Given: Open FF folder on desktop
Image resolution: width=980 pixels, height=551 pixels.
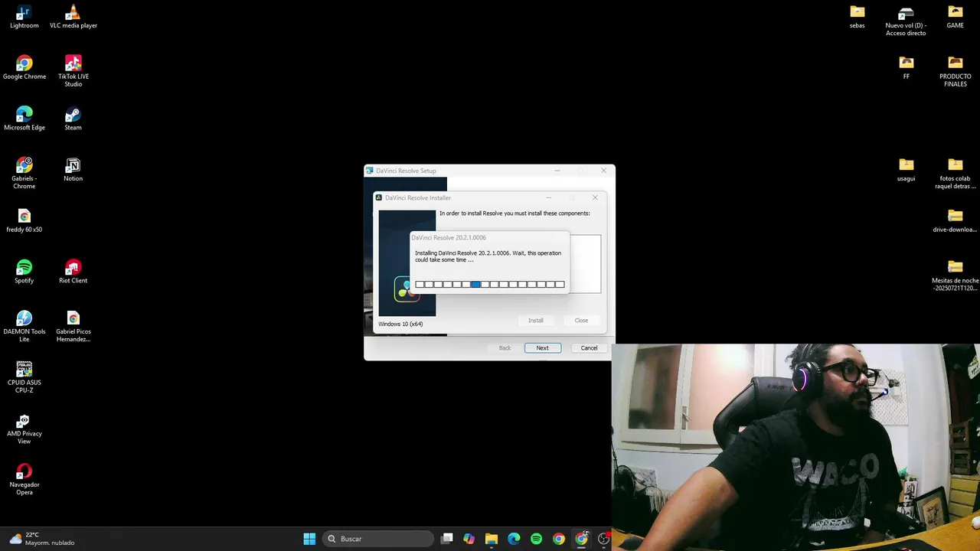Looking at the screenshot, I should click(906, 68).
